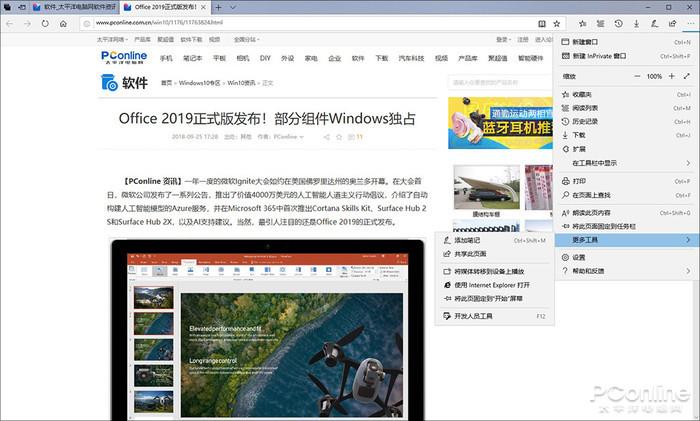Zoom out with the minus button

click(637, 76)
